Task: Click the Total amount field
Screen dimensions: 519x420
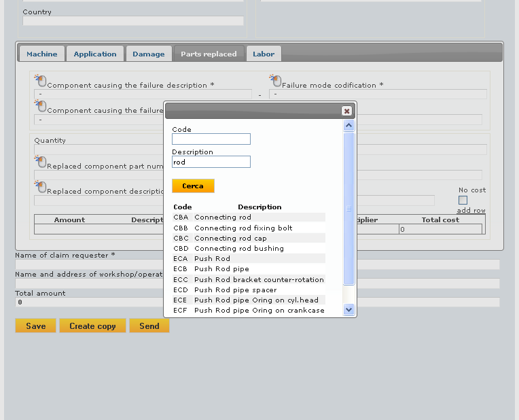Action: (90, 302)
